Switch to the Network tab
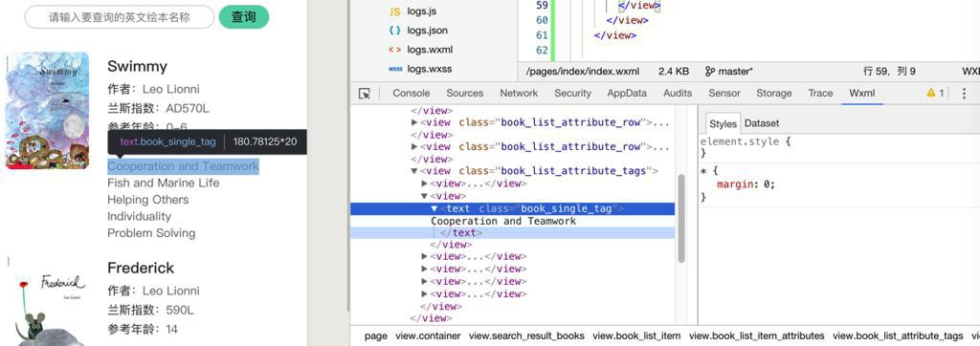 pos(518,93)
